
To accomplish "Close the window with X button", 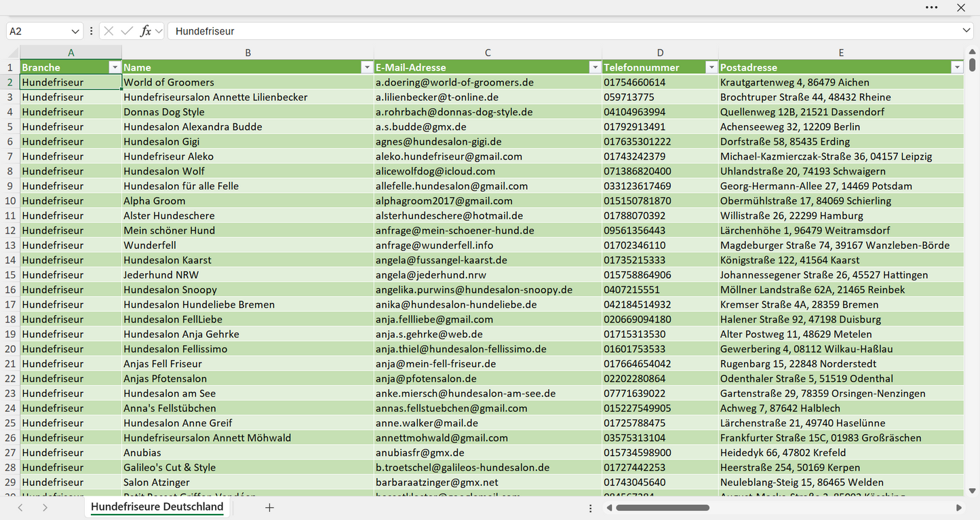I will 961,7.
